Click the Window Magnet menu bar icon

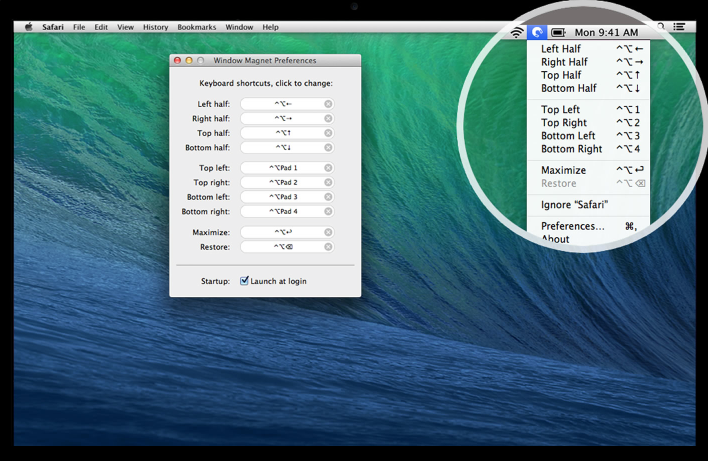coord(537,33)
